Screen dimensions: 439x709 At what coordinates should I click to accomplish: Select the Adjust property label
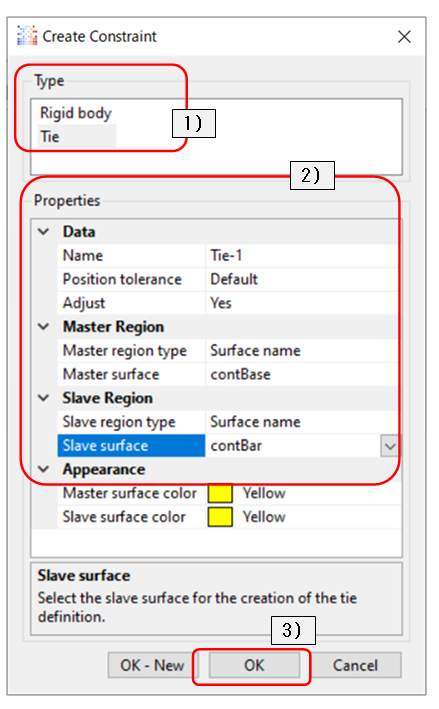pos(84,303)
